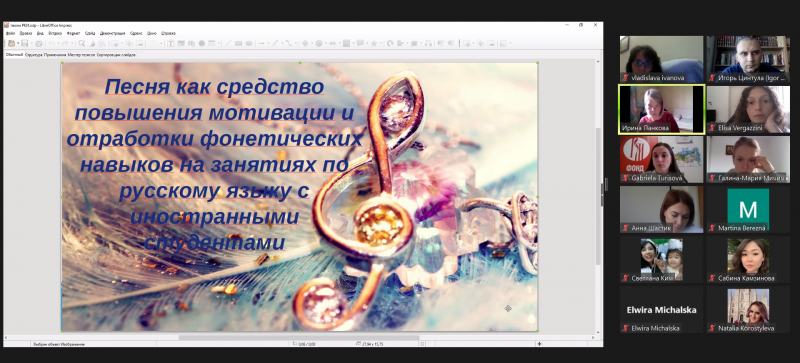Open the Формат menu
The image size is (800, 363).
(x=73, y=33)
